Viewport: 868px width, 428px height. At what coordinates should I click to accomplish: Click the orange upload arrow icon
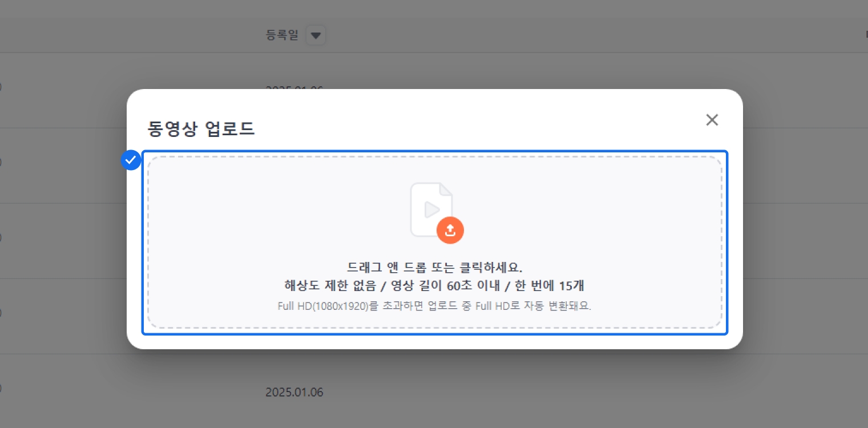450,230
